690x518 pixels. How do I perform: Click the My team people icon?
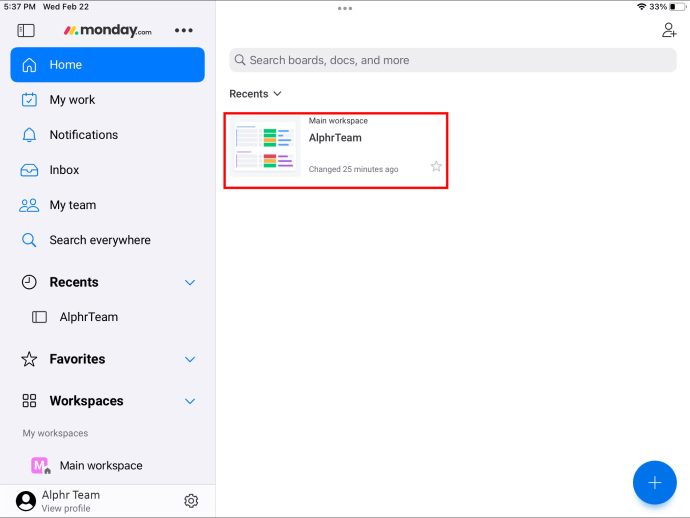pyautogui.click(x=29, y=205)
